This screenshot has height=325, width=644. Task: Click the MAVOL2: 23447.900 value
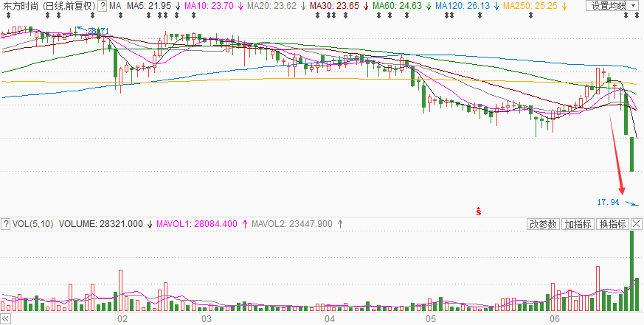tap(291, 224)
